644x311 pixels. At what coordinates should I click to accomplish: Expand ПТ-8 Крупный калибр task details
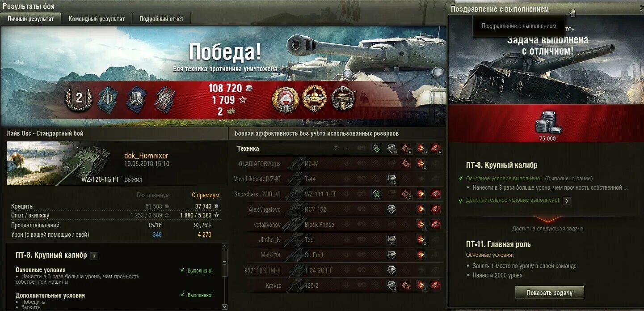click(94, 256)
